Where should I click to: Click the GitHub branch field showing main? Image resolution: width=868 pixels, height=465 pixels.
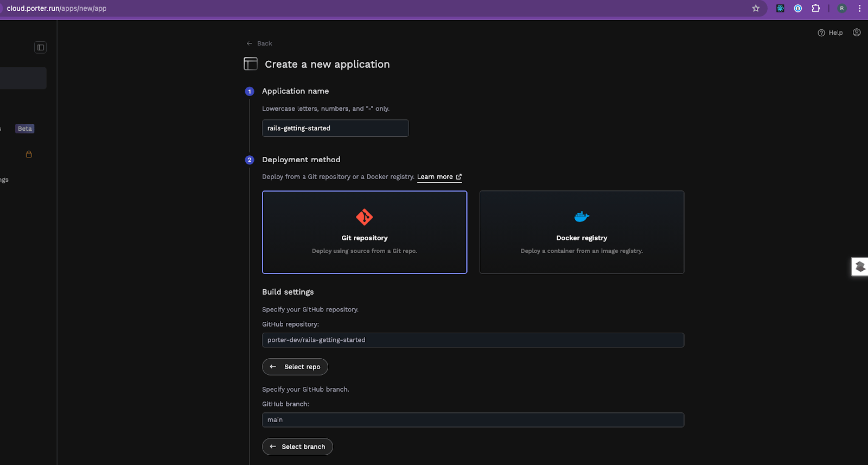tap(473, 420)
